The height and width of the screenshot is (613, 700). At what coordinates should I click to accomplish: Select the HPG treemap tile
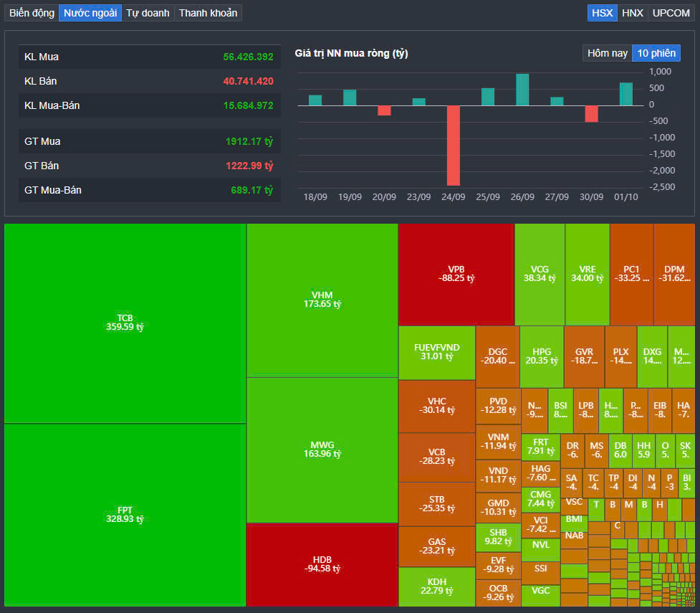(542, 356)
